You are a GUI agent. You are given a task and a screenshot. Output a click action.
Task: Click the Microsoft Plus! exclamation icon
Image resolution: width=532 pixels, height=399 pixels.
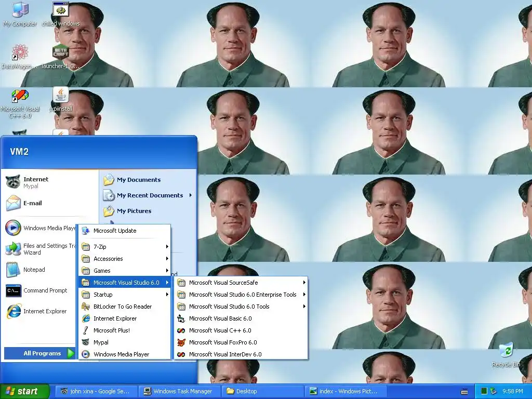coord(86,330)
